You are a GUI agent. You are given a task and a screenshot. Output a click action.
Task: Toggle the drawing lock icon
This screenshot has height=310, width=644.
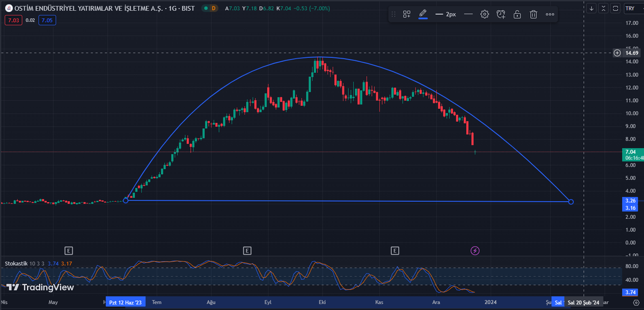517,14
